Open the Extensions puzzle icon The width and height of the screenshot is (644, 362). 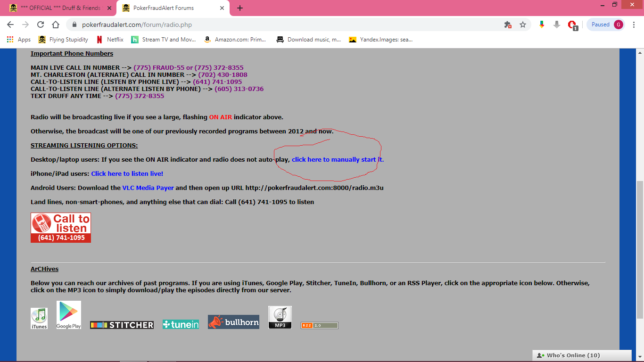tap(508, 25)
